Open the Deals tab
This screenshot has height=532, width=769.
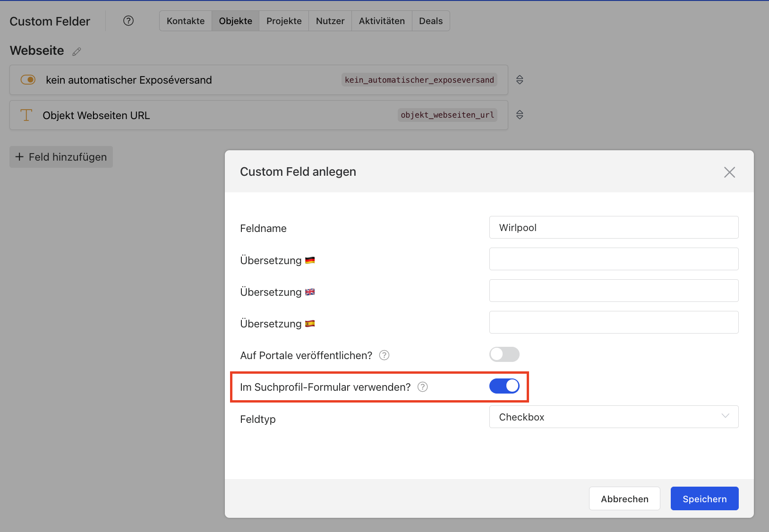pos(431,21)
